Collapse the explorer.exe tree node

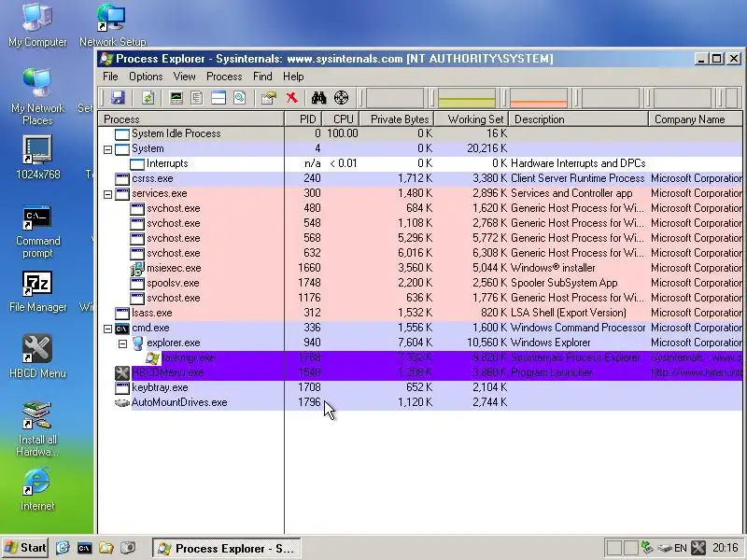tap(123, 343)
